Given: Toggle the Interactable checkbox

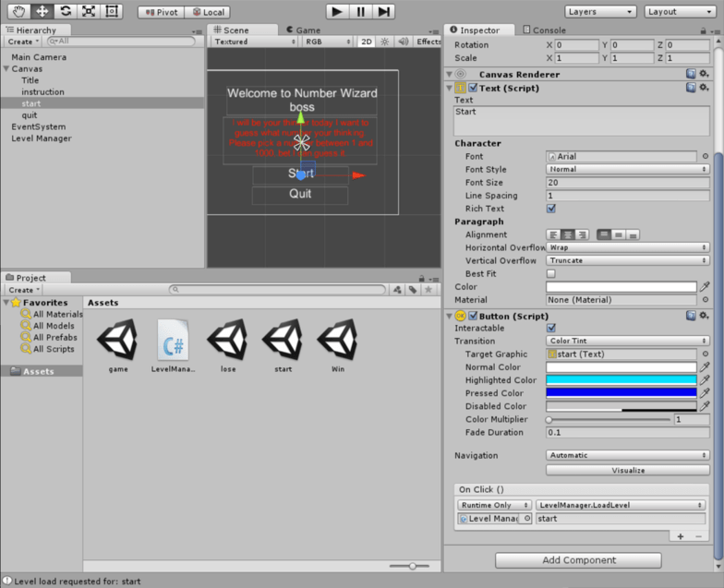Looking at the screenshot, I should 551,328.
